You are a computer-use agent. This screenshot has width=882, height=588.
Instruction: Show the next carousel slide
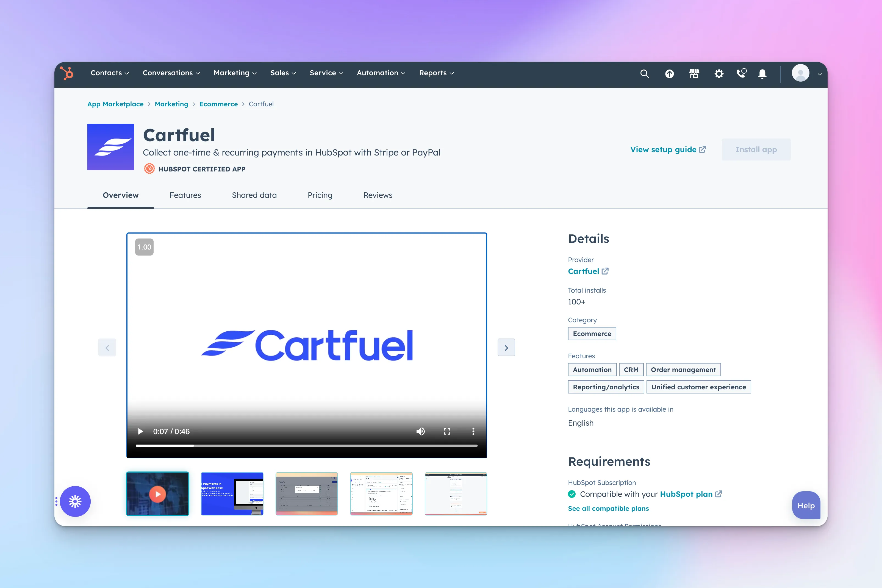coord(506,348)
